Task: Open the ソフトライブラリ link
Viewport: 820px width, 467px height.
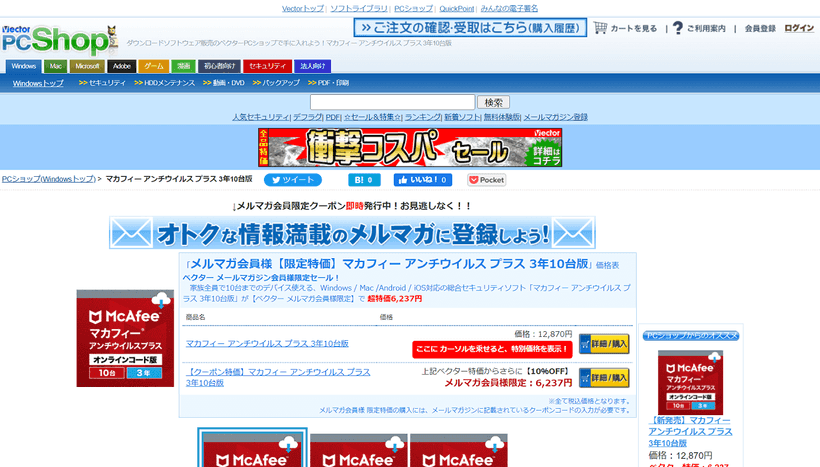Action: tap(359, 8)
